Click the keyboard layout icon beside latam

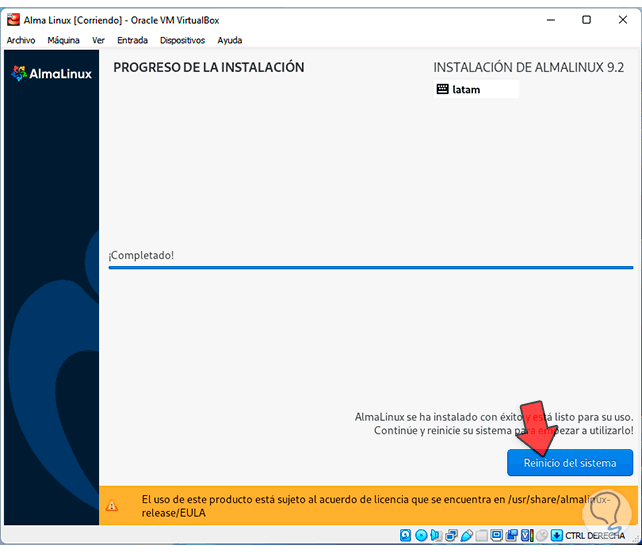pyautogui.click(x=443, y=89)
